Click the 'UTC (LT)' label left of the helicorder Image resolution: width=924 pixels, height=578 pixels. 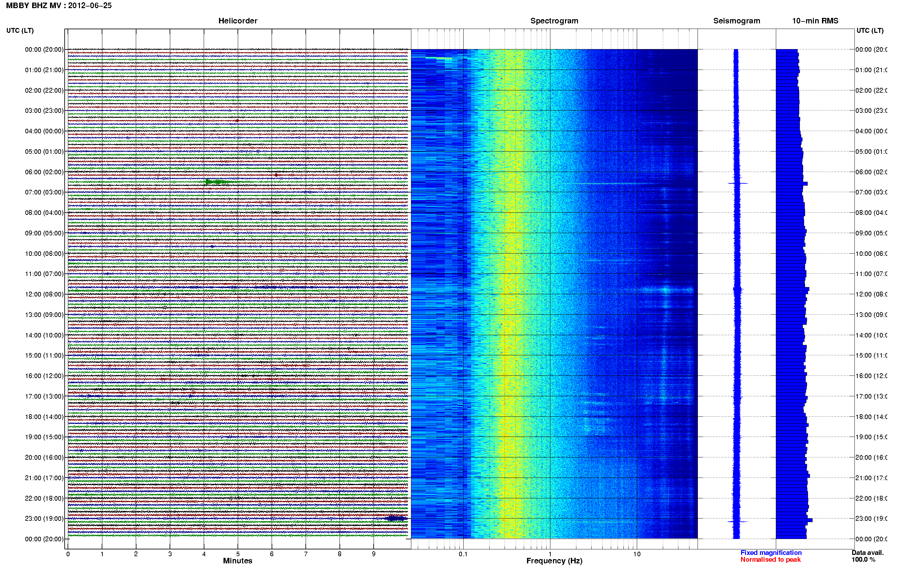pyautogui.click(x=20, y=31)
